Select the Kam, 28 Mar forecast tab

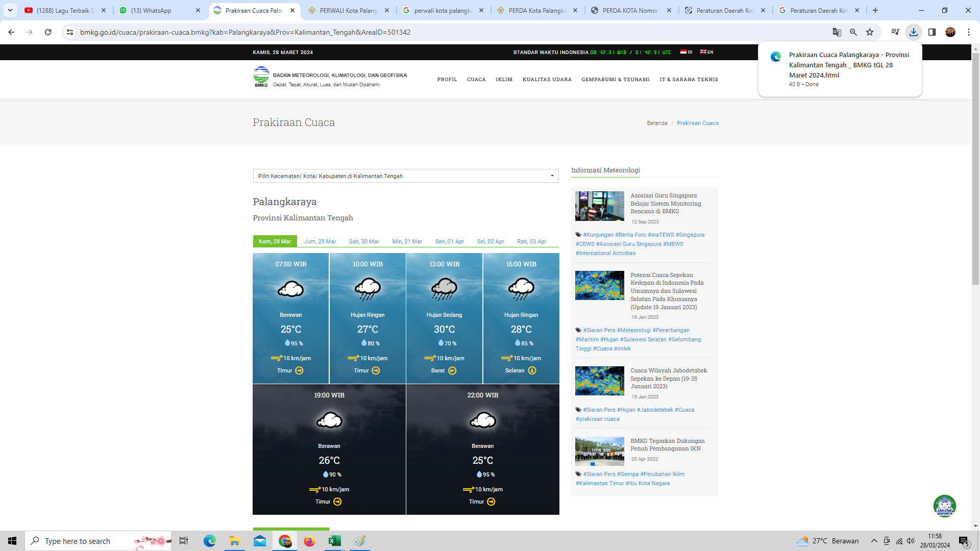click(x=275, y=241)
